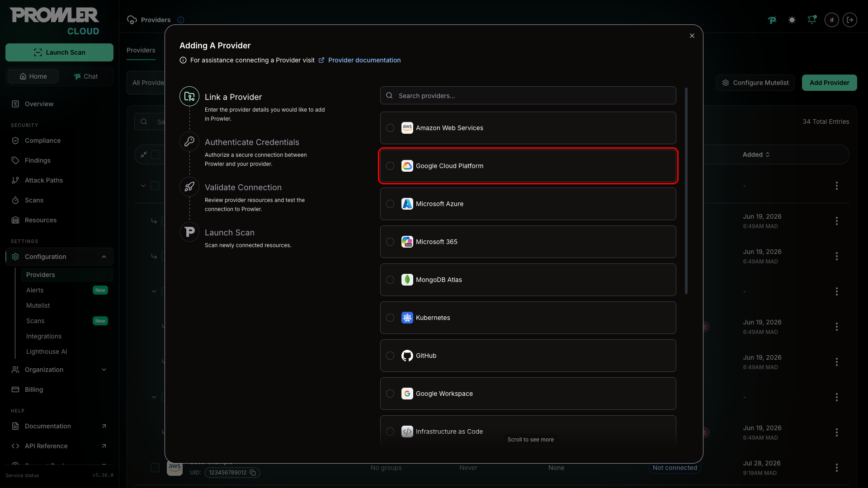Click the Link a Provider step icon
This screenshot has width=868, height=488.
[x=189, y=96]
